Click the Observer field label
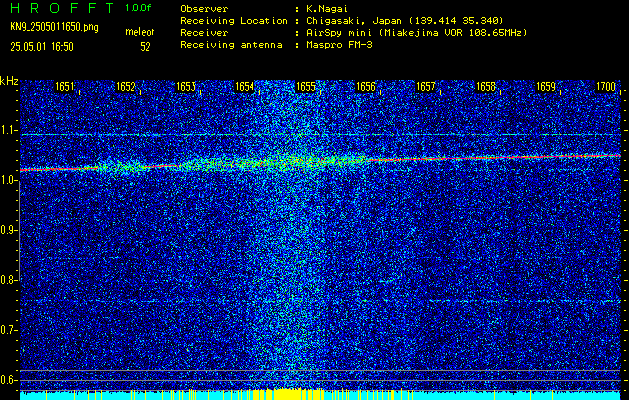Image resolution: width=629 pixels, height=400 pixels. point(204,9)
